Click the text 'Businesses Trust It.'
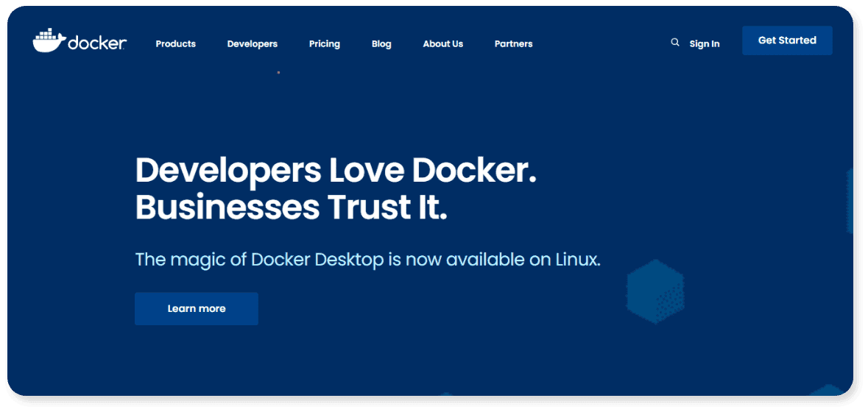The width and height of the screenshot is (868, 412). (292, 207)
